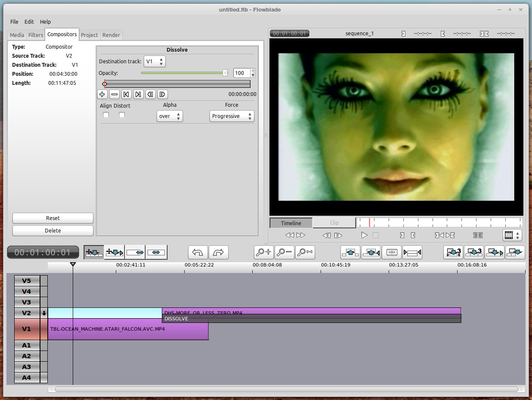
Task: Toggle monitor to Clip view
Action: click(334, 223)
